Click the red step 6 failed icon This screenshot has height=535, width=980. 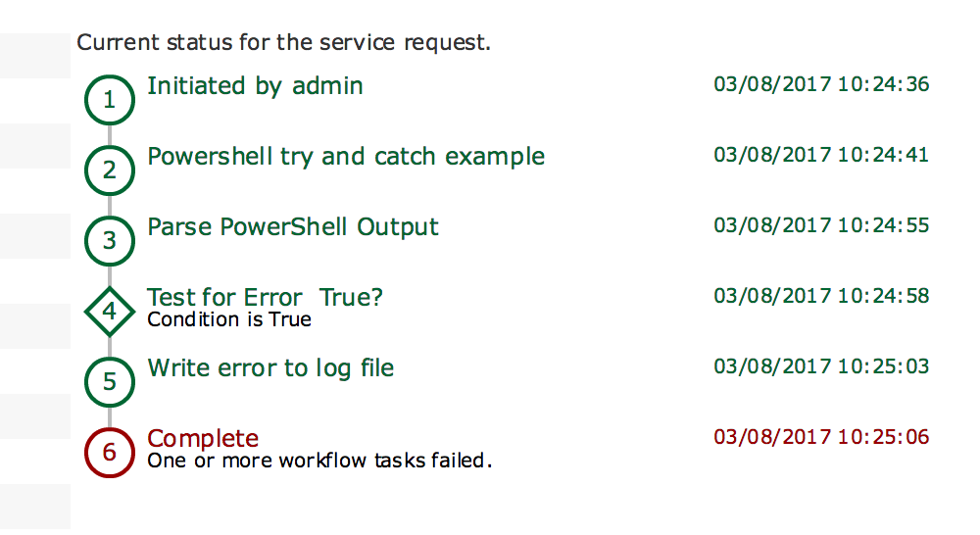110,453
